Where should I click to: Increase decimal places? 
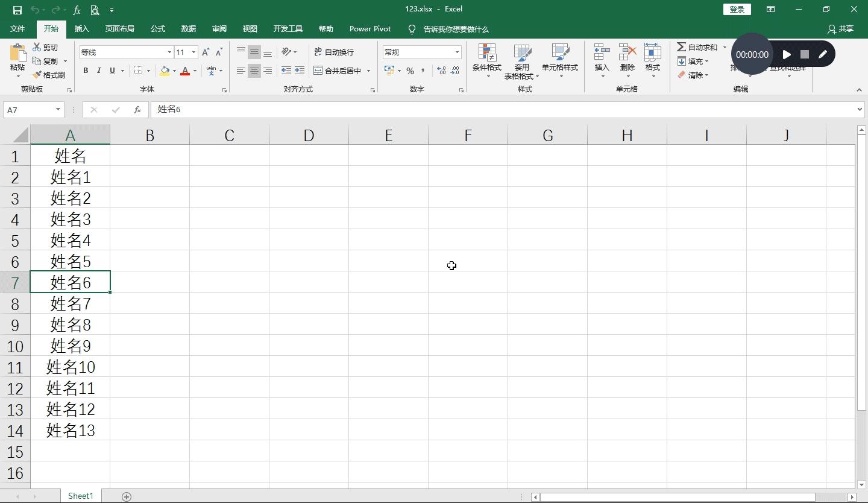(x=441, y=71)
